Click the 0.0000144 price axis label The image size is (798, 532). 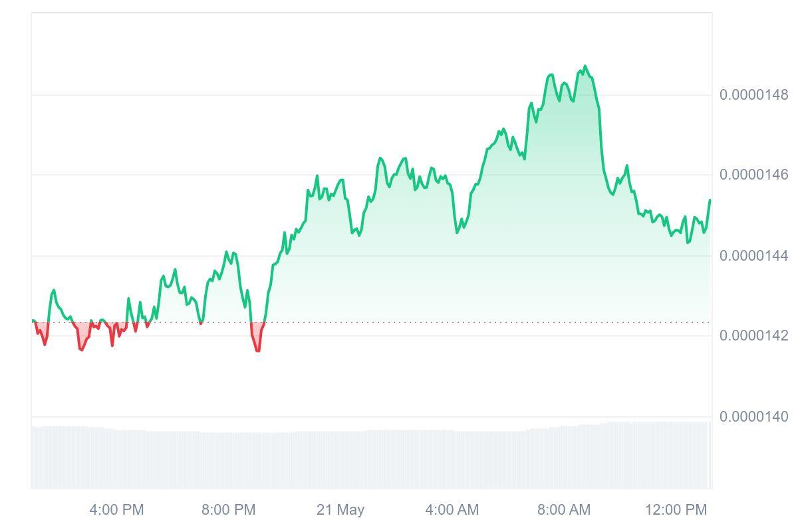(753, 256)
